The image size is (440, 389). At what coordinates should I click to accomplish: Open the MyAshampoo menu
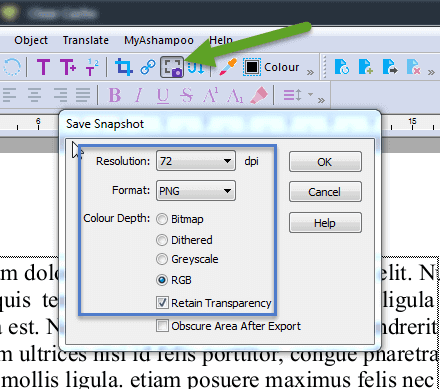(159, 40)
